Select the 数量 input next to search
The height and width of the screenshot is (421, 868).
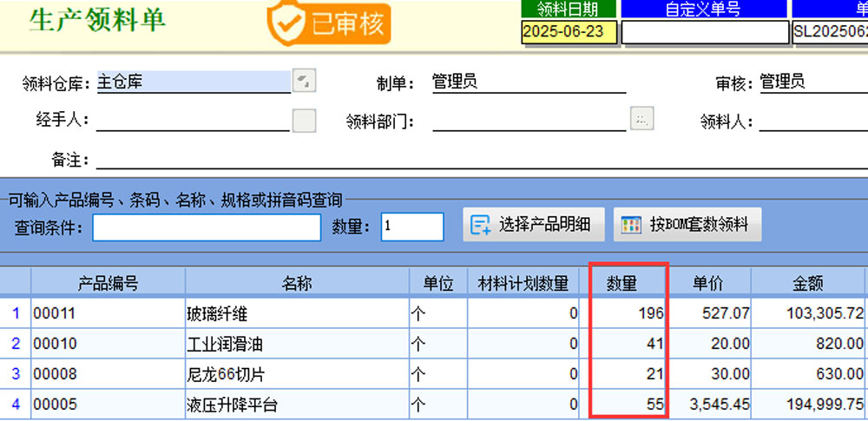point(412,227)
